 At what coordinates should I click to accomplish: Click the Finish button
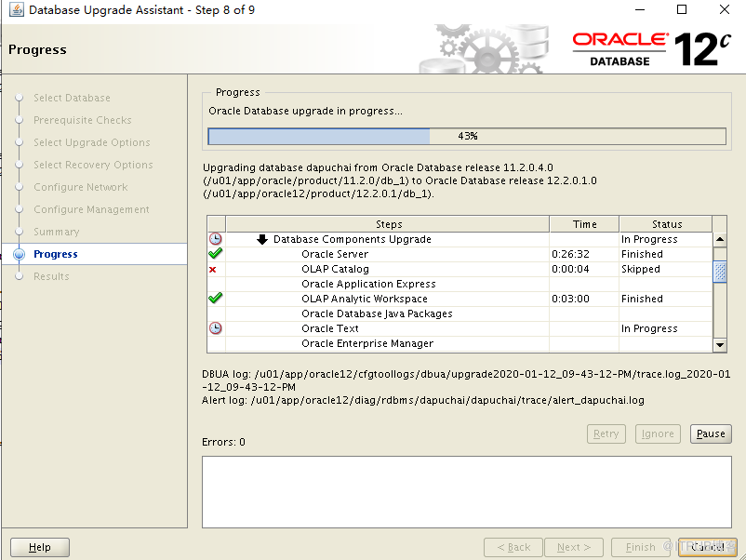640,547
